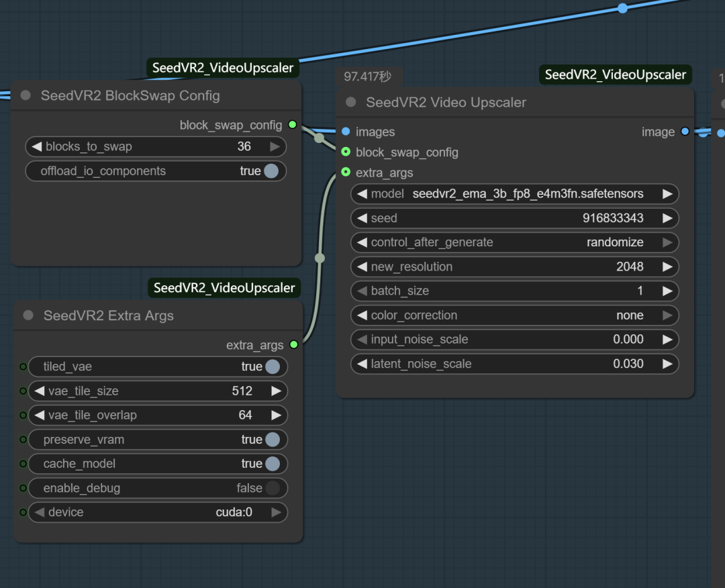This screenshot has height=588, width=725.
Task: Click the midpoint dot on block_swap_config wire
Action: (x=319, y=138)
